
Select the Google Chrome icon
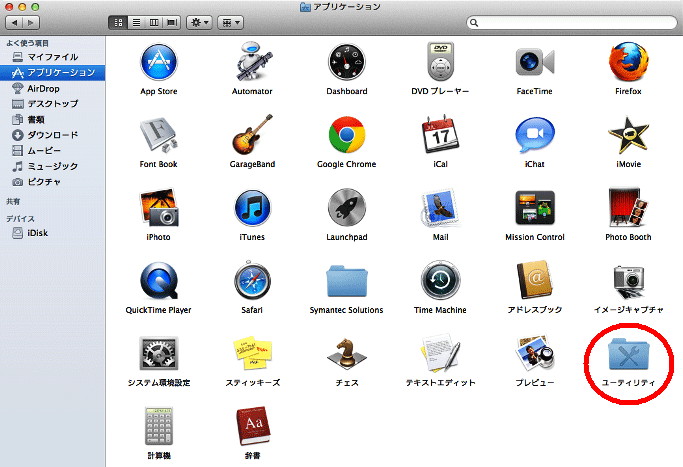coord(347,135)
